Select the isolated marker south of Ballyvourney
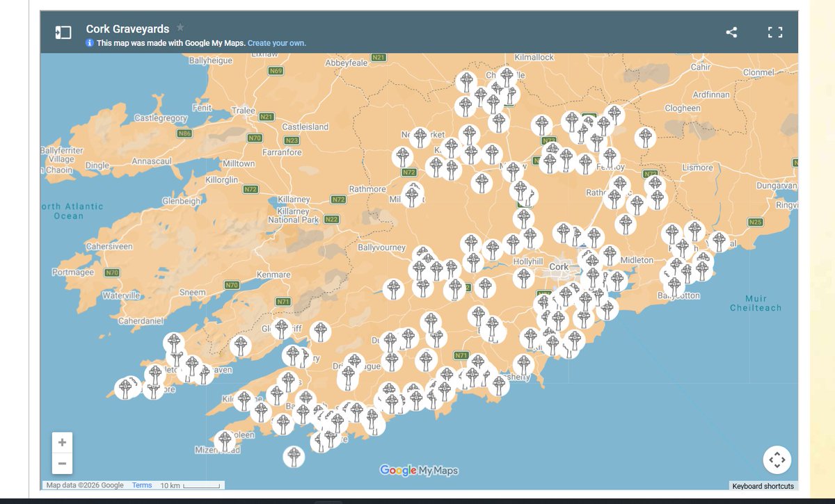The image size is (835, 504). tap(394, 288)
